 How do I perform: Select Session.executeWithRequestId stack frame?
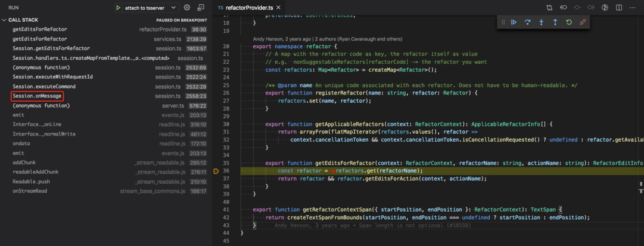click(106, 77)
